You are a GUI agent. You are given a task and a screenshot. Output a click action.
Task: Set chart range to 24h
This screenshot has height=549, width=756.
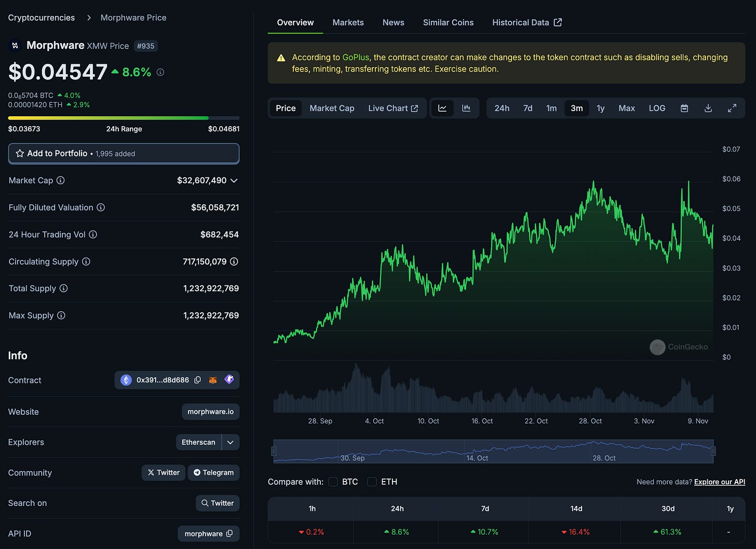click(x=502, y=108)
